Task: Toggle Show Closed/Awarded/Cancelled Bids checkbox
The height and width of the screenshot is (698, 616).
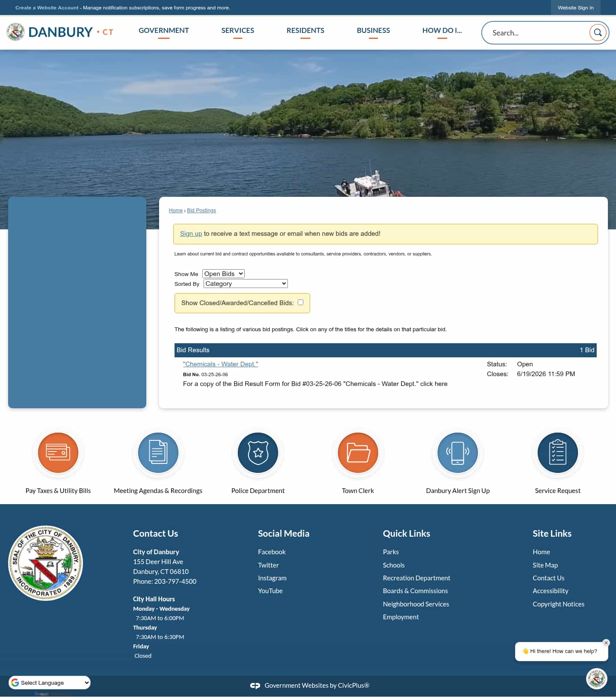Action: [x=300, y=302]
